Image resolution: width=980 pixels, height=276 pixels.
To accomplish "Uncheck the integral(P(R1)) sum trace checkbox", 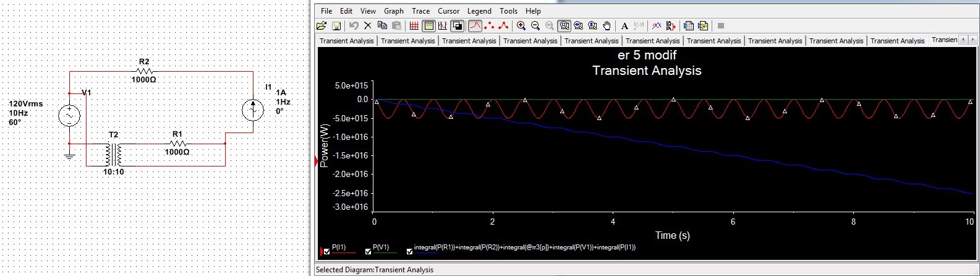I will click(x=409, y=252).
